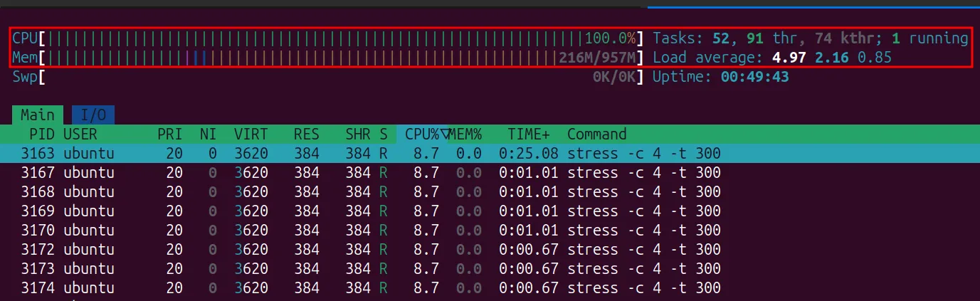
Task: Click the 0K/0K swap reading
Action: click(x=614, y=76)
